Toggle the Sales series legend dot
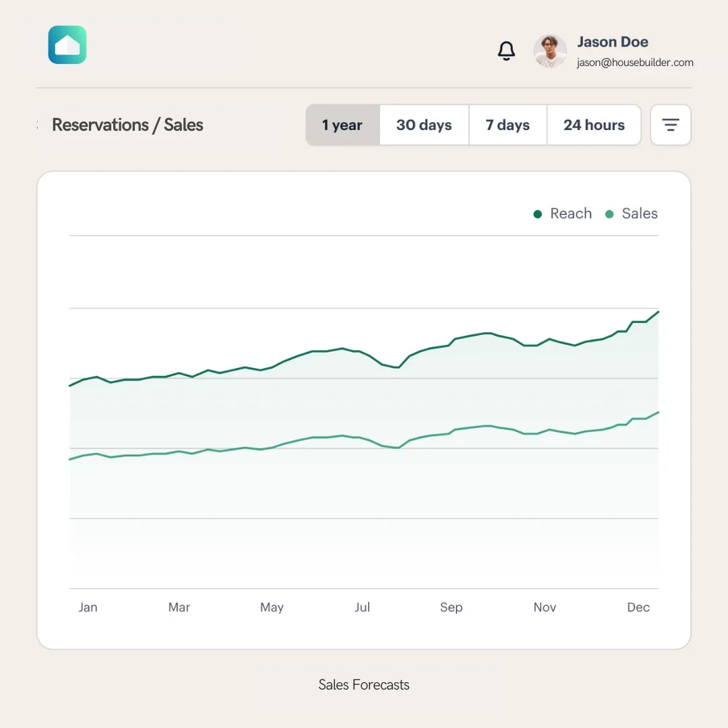The image size is (728, 728). pyautogui.click(x=610, y=214)
